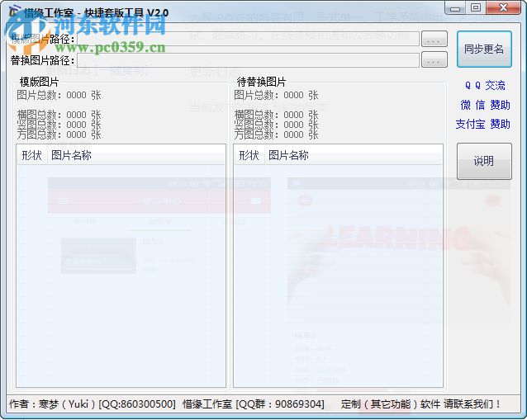
Task: Sort 模版图片 list by 形状 column
Action: click(32, 155)
